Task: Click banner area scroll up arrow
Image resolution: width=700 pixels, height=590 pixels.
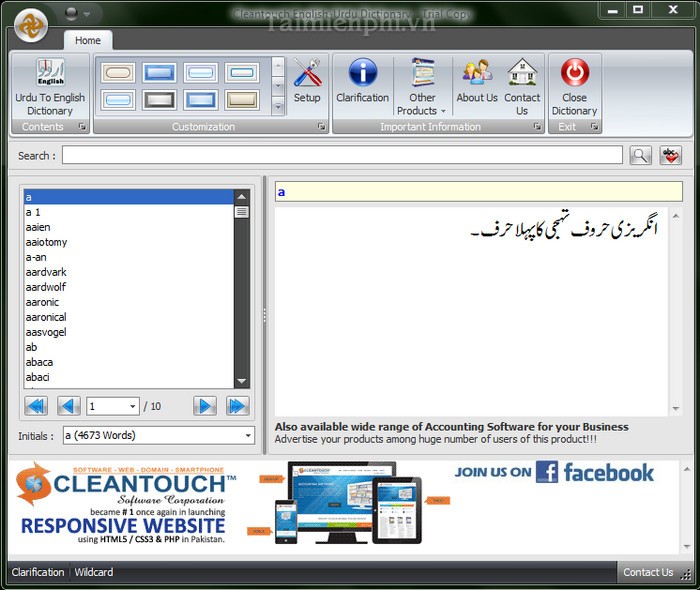Action: click(x=687, y=469)
